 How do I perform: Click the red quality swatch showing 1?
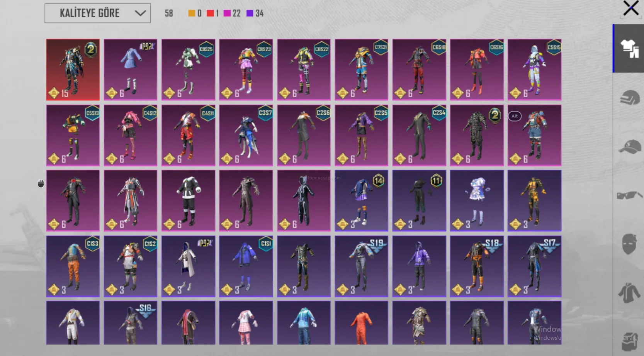pos(210,14)
